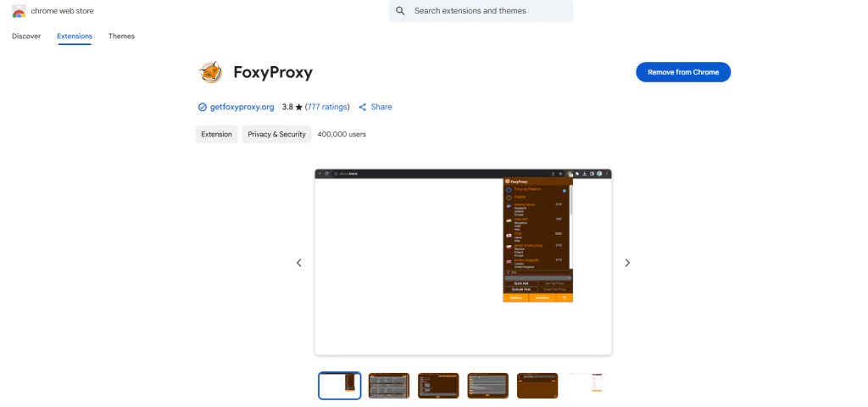The image size is (868, 407).
Task: Click the FoxyProxy fox logo icon
Action: [210, 73]
